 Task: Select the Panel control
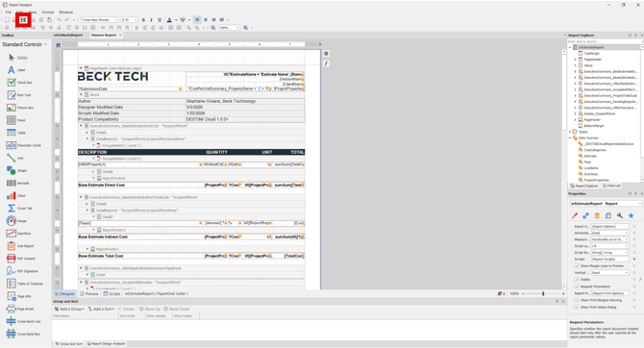pos(16,120)
